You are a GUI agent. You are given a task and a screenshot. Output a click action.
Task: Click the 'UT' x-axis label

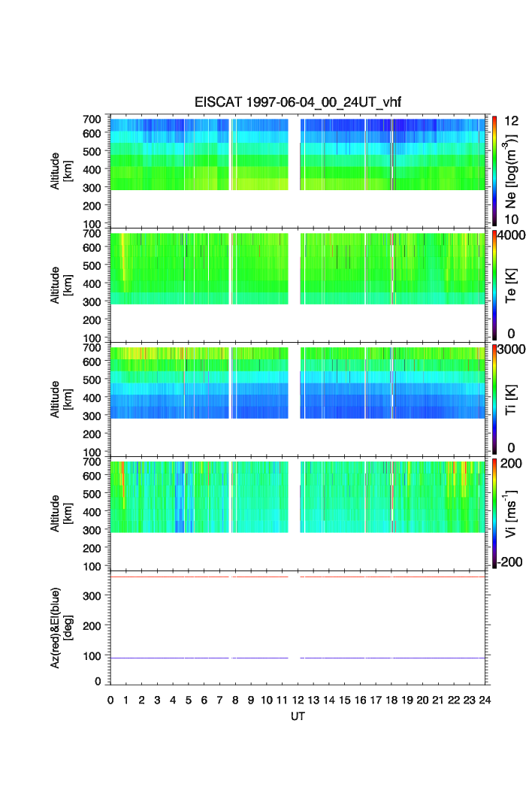[x=298, y=716]
